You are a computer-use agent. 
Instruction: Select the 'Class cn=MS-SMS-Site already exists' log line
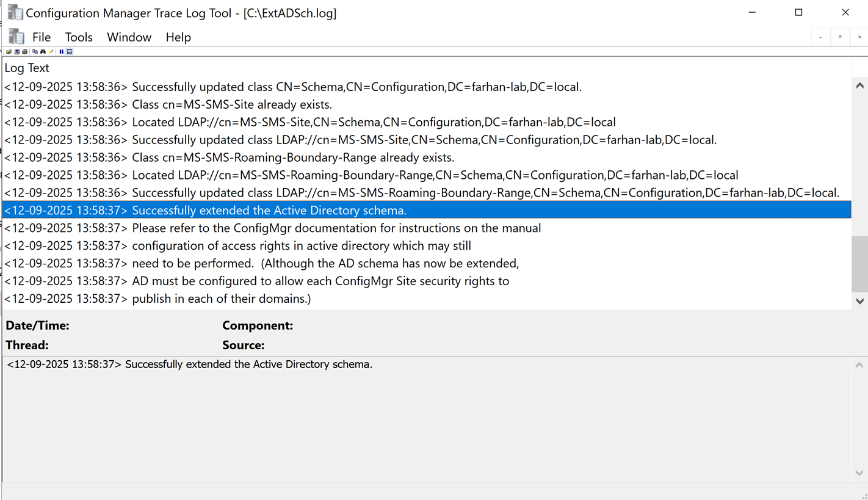pyautogui.click(x=232, y=104)
